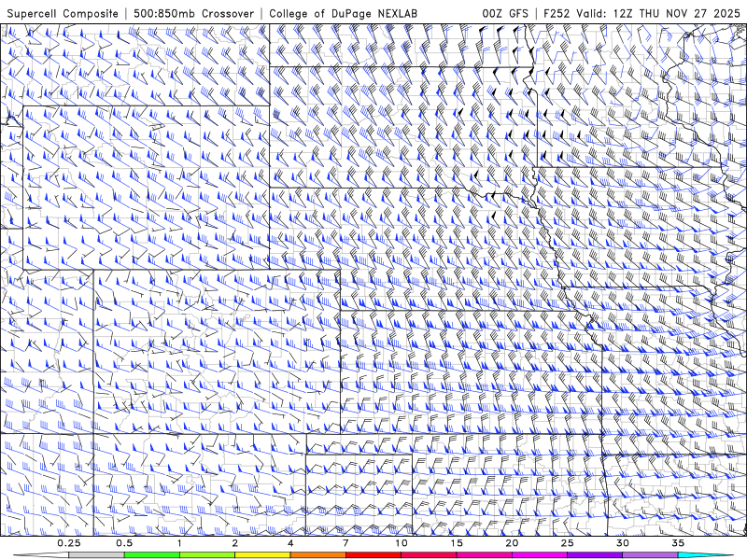
Task: Click the legend value "20"
Action: pos(512,543)
